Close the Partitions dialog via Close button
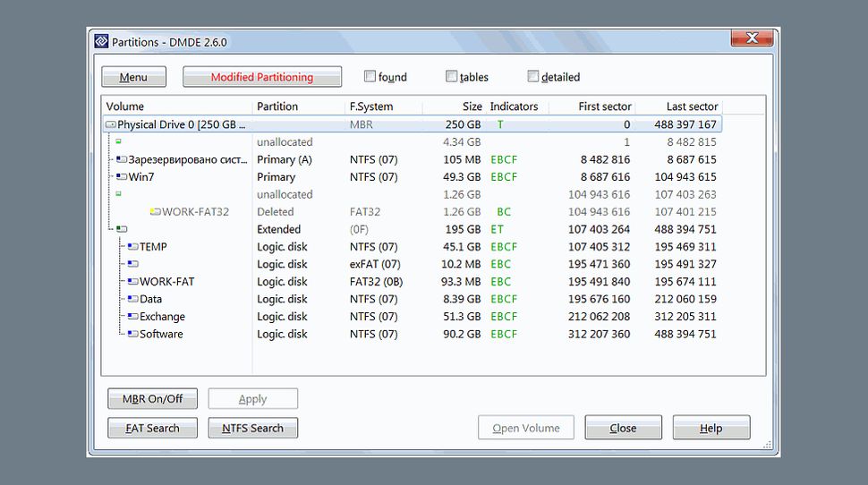Image resolution: width=868 pixels, height=485 pixels. point(623,428)
